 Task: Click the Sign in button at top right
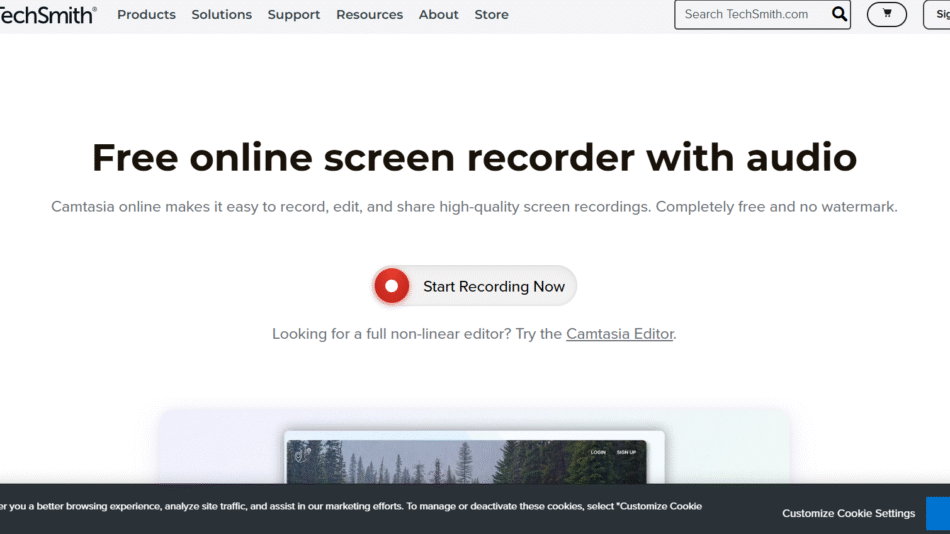pyautogui.click(x=937, y=15)
